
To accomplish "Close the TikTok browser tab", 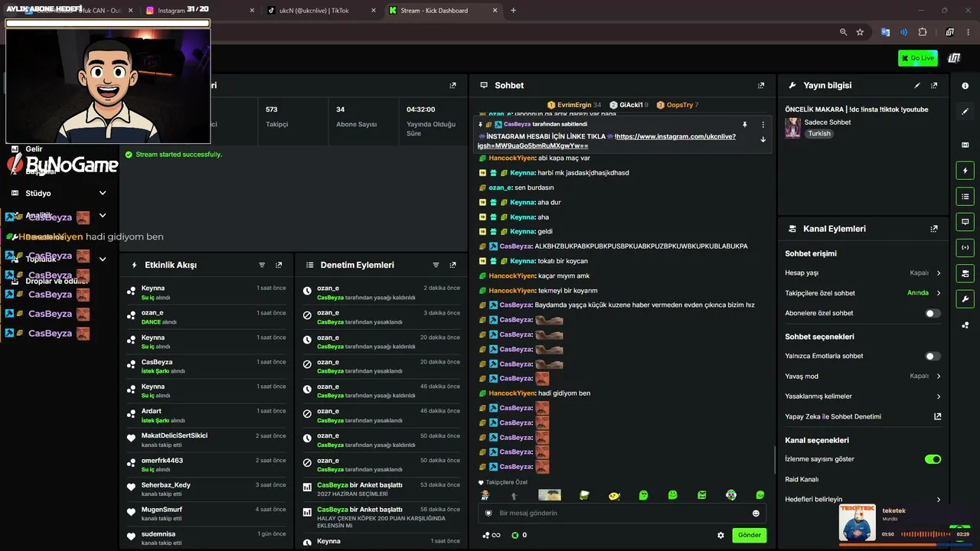I will [373, 11].
